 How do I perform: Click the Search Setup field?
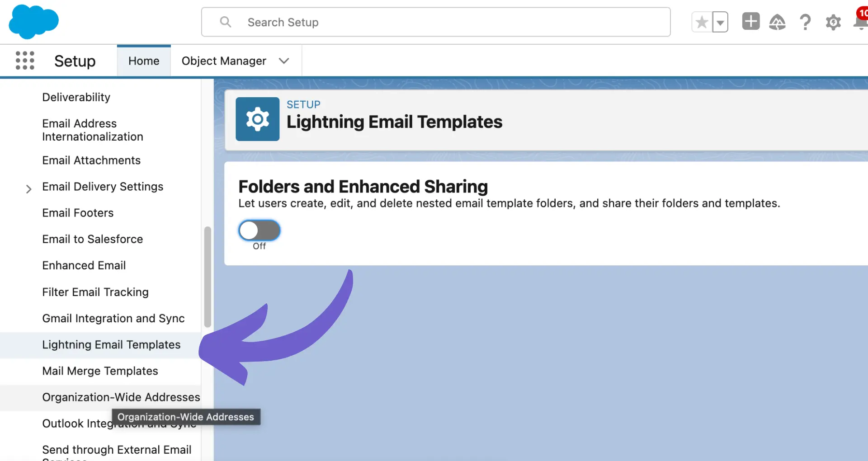coord(436,22)
